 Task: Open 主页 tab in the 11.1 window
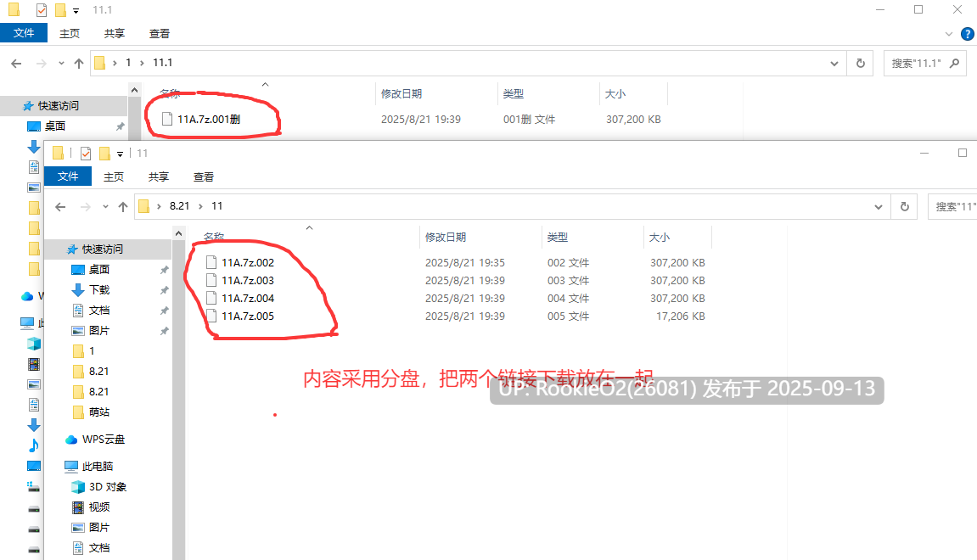[x=69, y=34]
